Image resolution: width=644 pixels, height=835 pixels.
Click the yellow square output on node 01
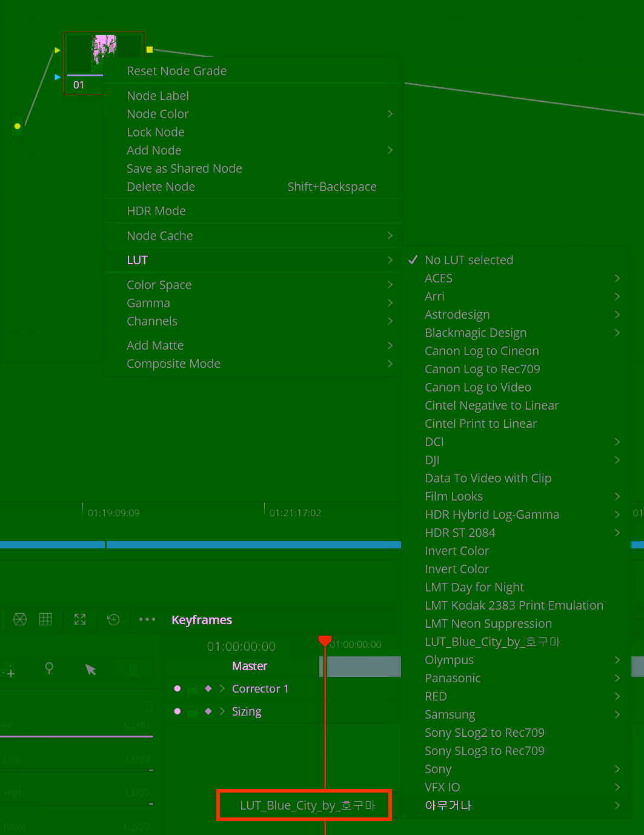click(150, 50)
